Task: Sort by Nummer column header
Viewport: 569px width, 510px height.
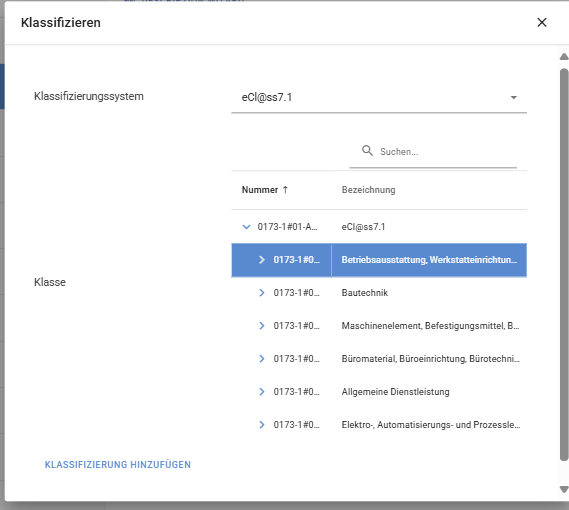Action: click(x=260, y=190)
